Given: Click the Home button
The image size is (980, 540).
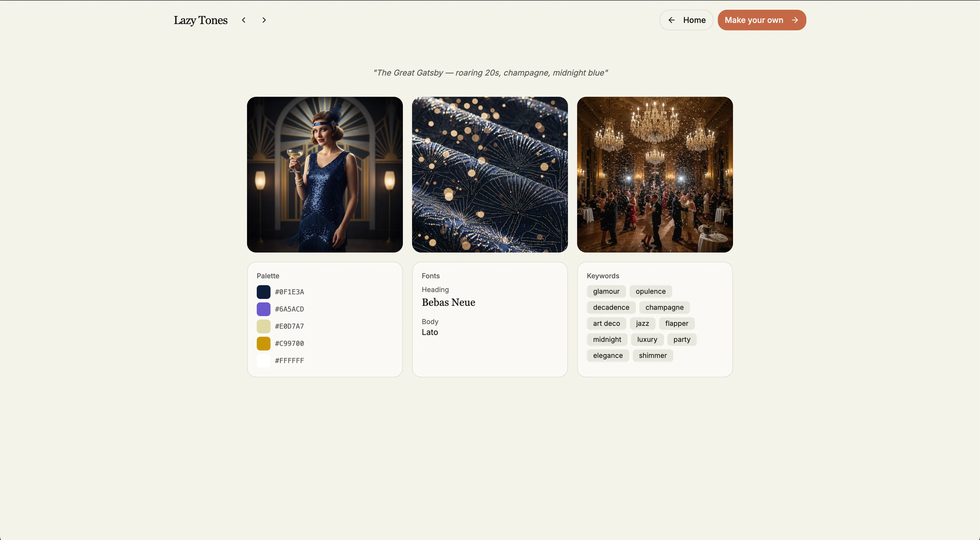Looking at the screenshot, I should coord(686,20).
